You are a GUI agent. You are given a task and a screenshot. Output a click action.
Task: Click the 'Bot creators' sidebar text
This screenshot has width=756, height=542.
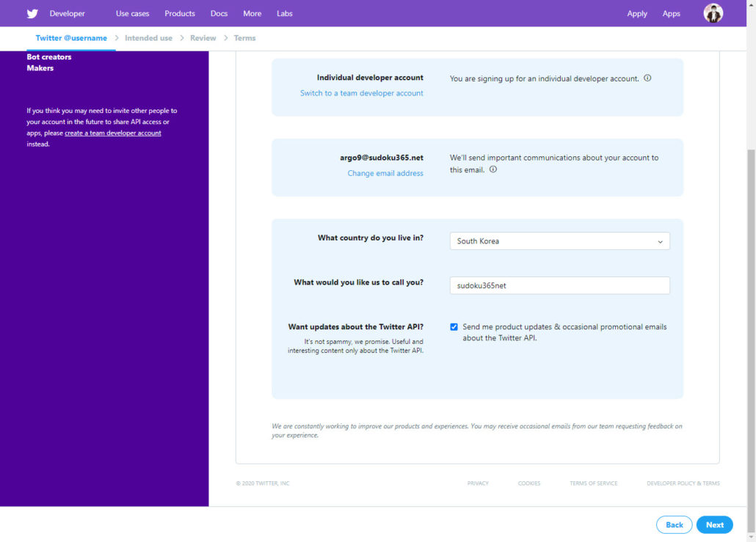point(49,57)
